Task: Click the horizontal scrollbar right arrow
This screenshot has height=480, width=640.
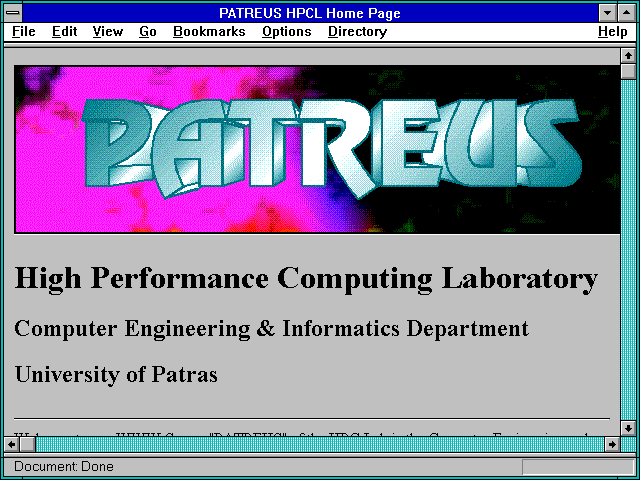Action: pos(612,444)
